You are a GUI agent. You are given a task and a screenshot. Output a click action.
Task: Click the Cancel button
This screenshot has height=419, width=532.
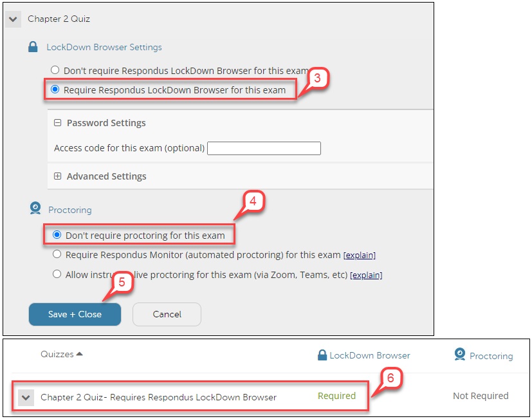tap(167, 315)
